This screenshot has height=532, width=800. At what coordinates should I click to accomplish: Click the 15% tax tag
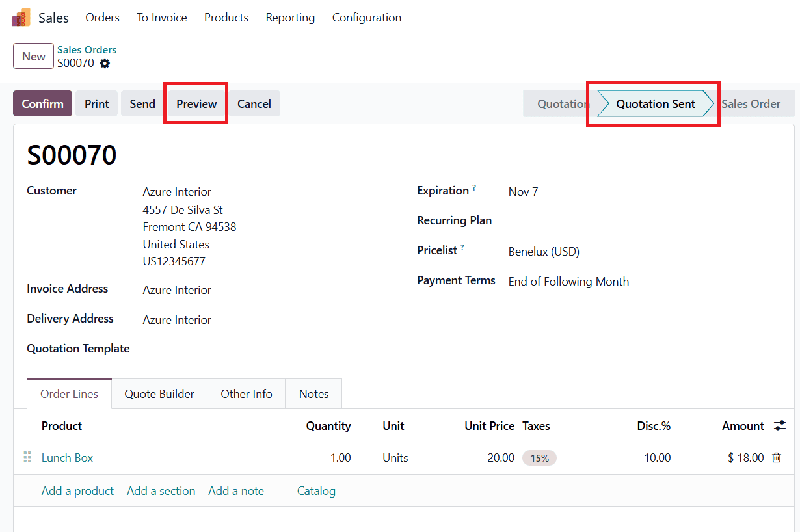pos(539,458)
